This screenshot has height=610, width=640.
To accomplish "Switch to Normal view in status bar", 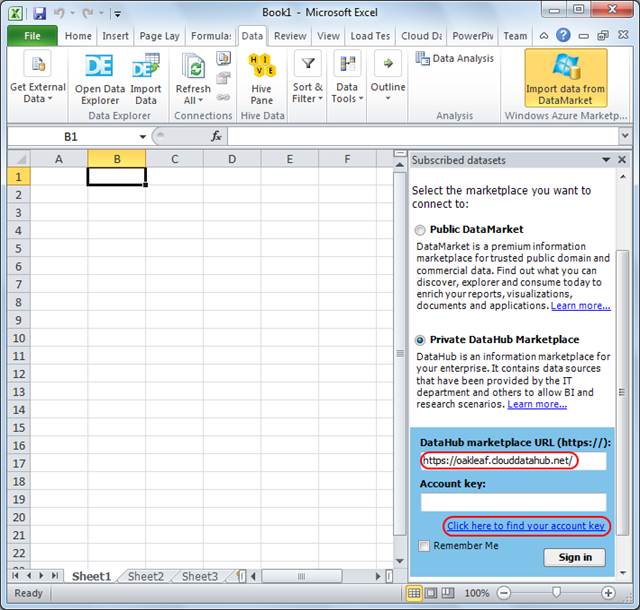I will [x=414, y=593].
